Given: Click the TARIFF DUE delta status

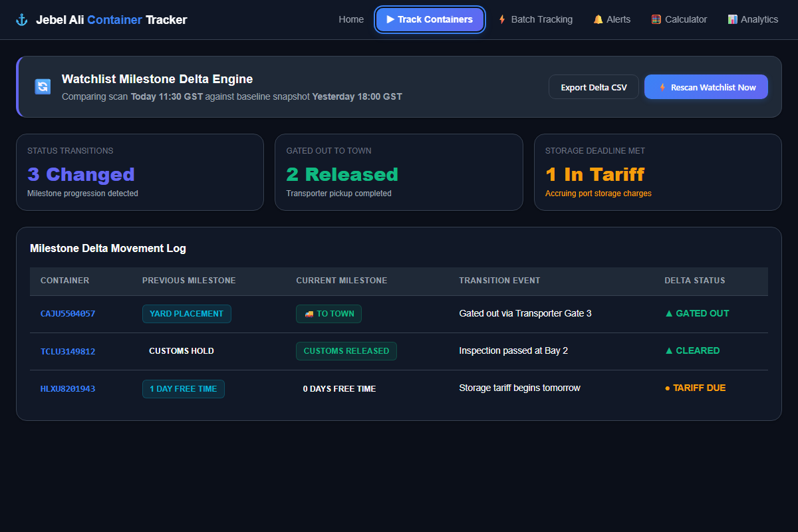Looking at the screenshot, I should (695, 388).
